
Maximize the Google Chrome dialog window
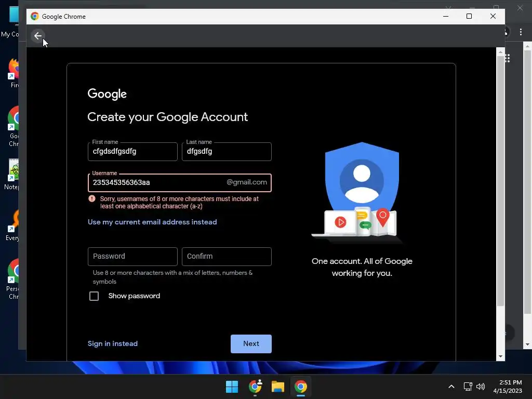(469, 16)
